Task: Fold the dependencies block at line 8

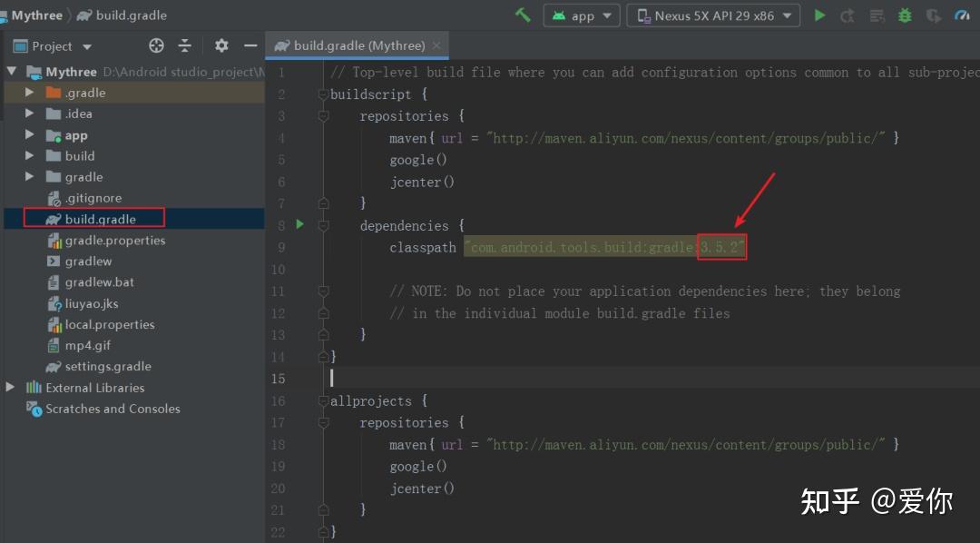Action: (323, 225)
